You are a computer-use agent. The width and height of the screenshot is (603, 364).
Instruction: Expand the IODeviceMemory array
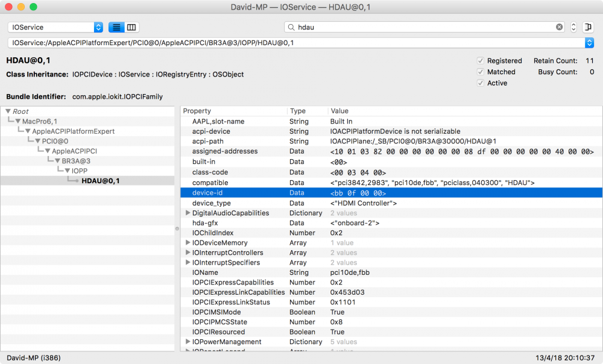188,242
